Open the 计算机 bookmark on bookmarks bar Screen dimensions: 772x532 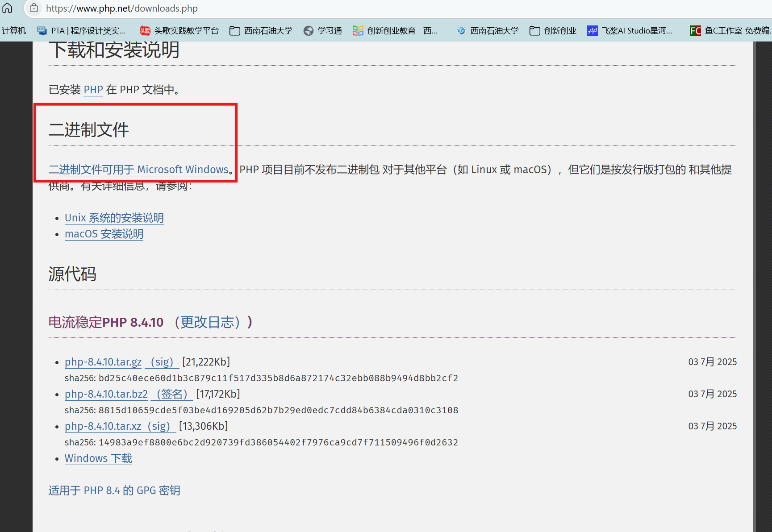[14, 30]
